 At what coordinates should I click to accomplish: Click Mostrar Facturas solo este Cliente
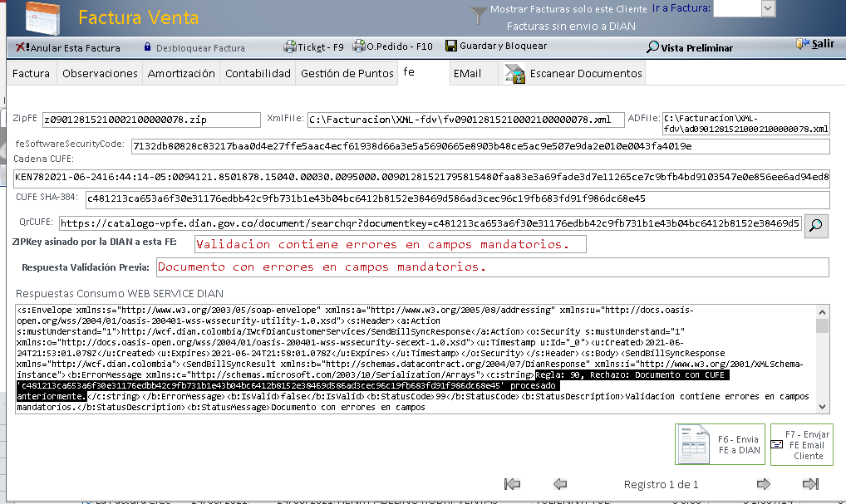click(568, 9)
